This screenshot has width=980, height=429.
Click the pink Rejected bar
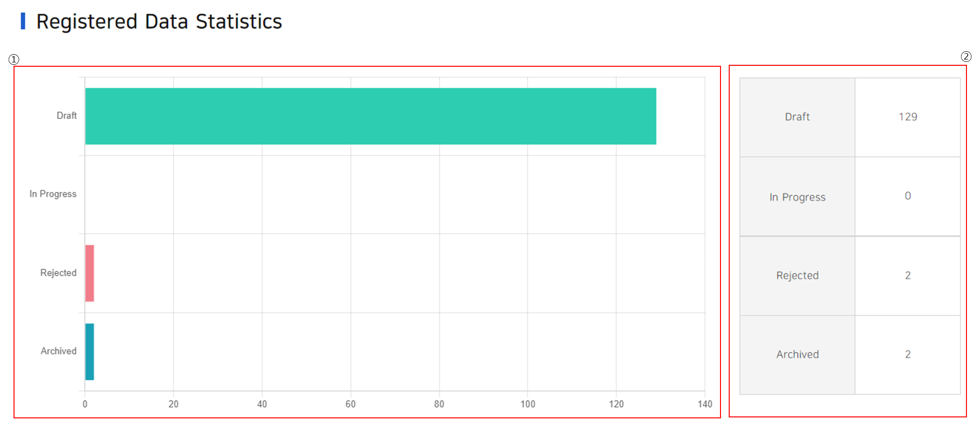(x=89, y=273)
